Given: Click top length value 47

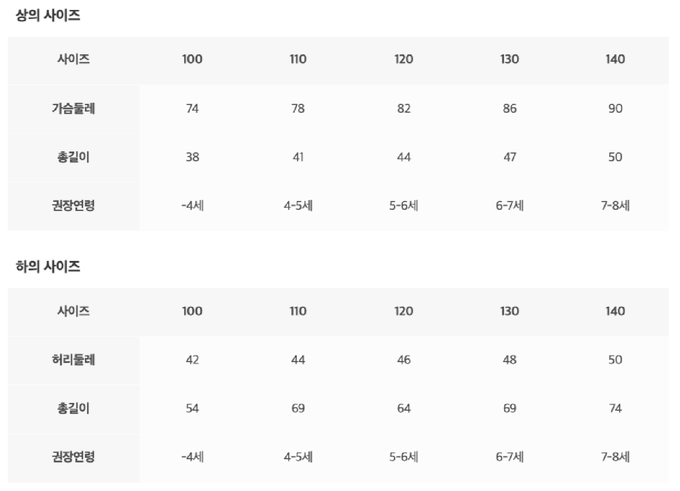Looking at the screenshot, I should point(510,157).
